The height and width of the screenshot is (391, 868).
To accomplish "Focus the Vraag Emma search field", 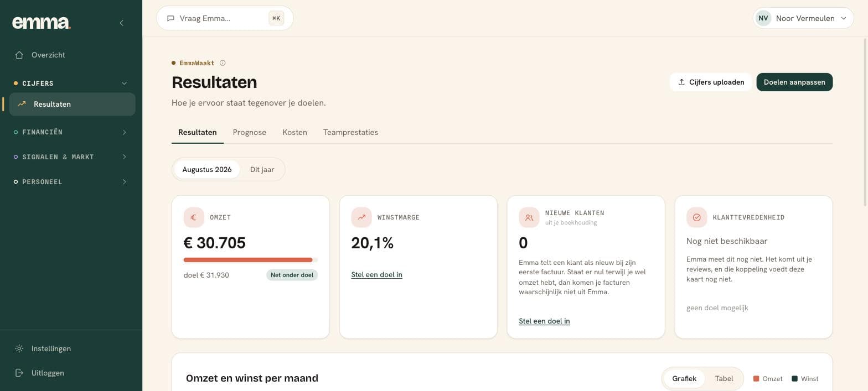I will tap(225, 18).
